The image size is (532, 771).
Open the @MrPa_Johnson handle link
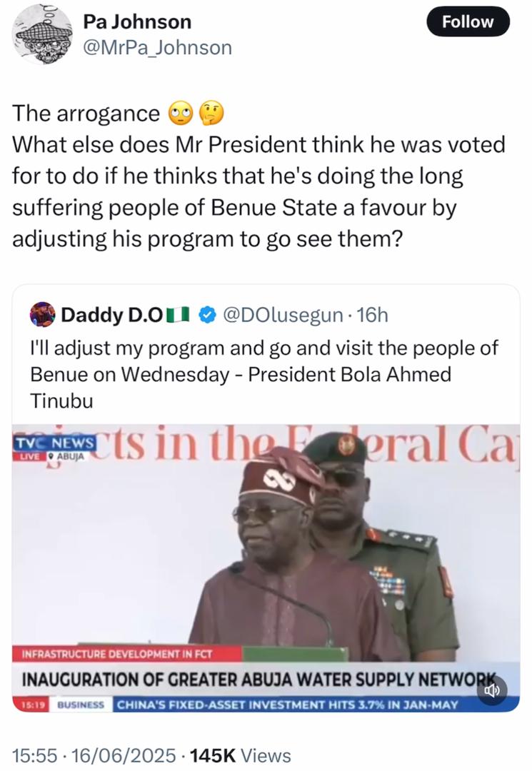[158, 48]
